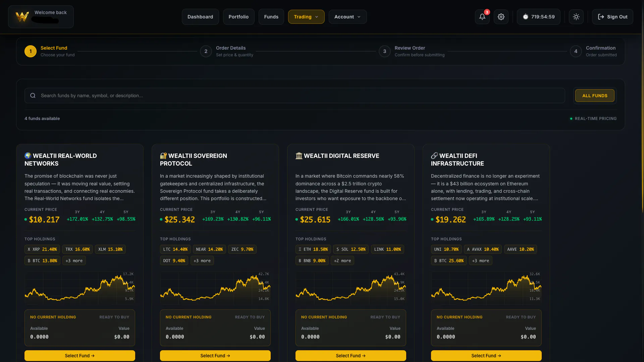Click the lock icon of Sovereign Protocol
644x362 pixels.
click(163, 156)
